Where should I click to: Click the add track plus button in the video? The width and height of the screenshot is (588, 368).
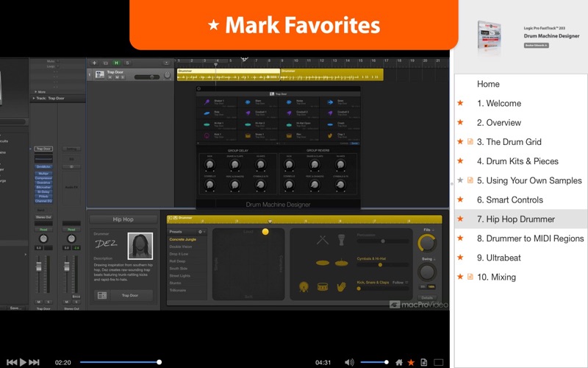tap(95, 63)
